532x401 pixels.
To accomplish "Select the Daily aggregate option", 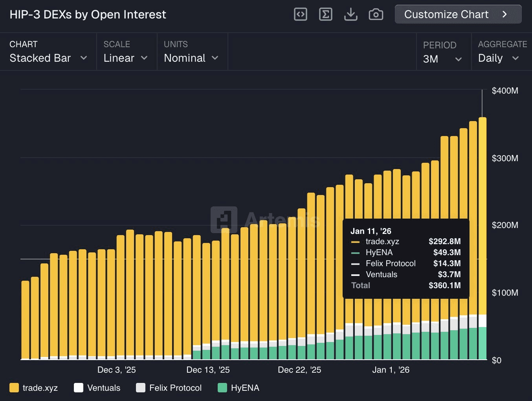I will [498, 58].
